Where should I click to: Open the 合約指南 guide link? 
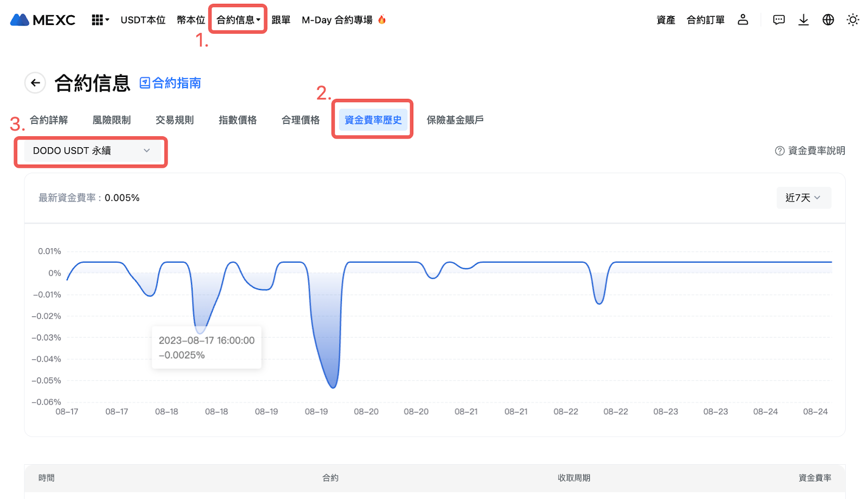(x=170, y=83)
